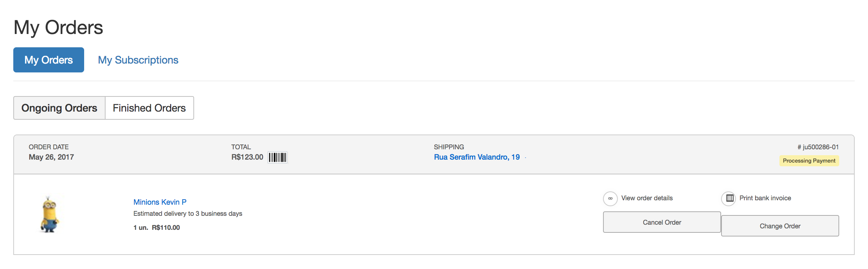The height and width of the screenshot is (269, 868).
Task: Click the R$123.00 total amount
Action: (x=247, y=157)
